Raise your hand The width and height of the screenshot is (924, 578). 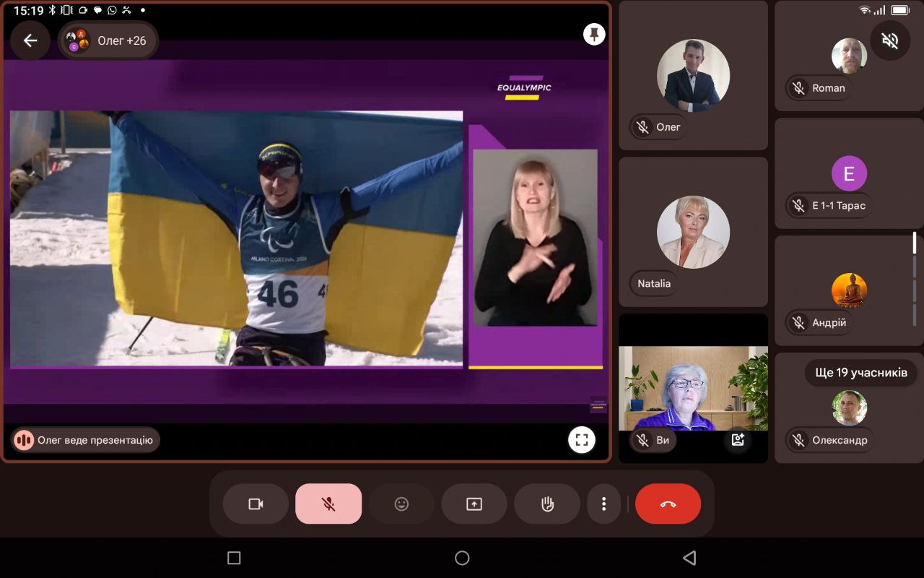[547, 504]
